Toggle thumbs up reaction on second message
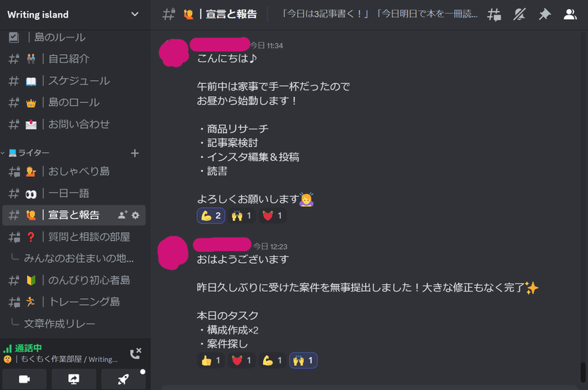The image size is (588, 390). pyautogui.click(x=211, y=361)
